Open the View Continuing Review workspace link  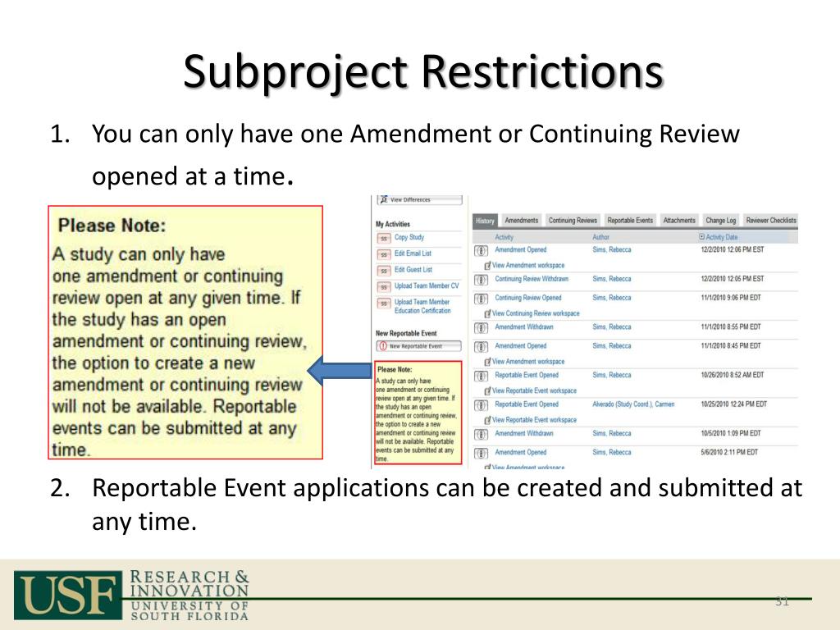point(535,313)
